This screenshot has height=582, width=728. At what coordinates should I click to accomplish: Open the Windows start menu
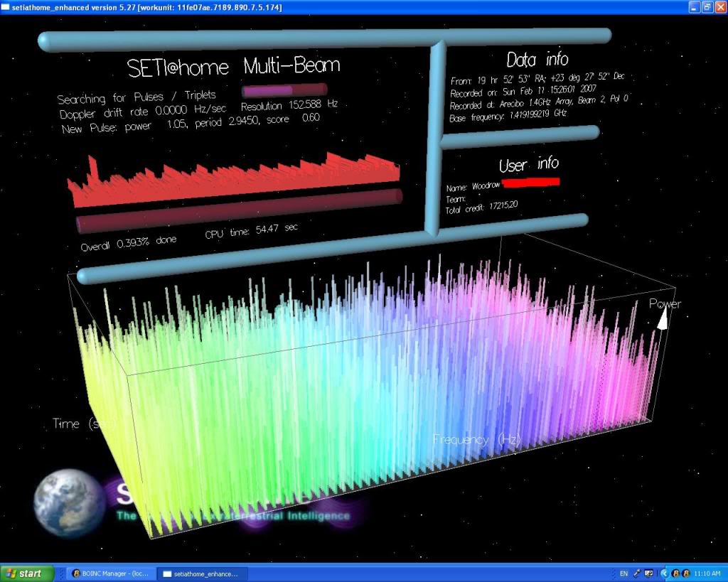(x=26, y=573)
